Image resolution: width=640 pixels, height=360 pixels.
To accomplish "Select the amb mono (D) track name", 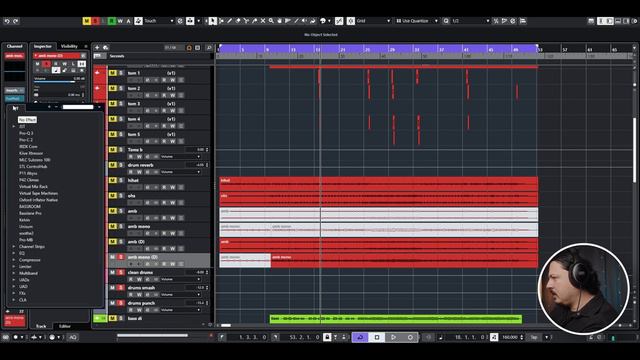I will click(142, 257).
